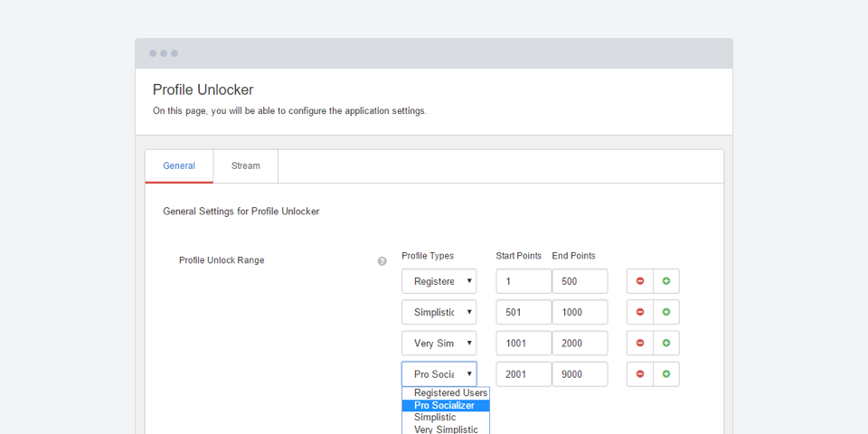The image size is (868, 434).
Task: Add a row after the 1–500 range
Action: [666, 281]
